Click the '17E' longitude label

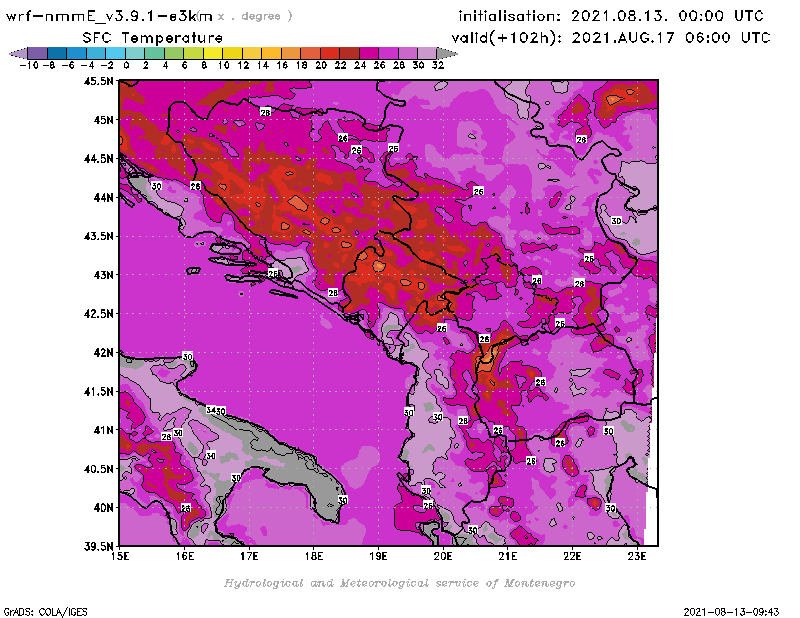249,556
